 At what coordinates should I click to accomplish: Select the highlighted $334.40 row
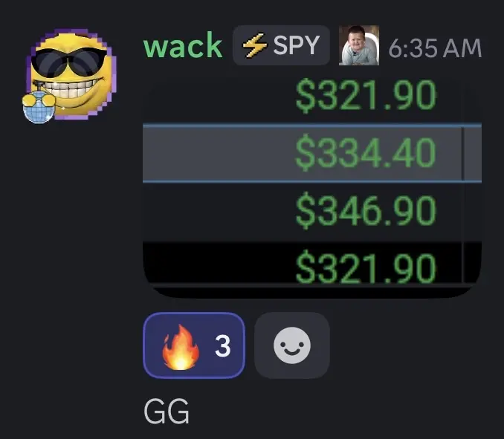click(312, 154)
